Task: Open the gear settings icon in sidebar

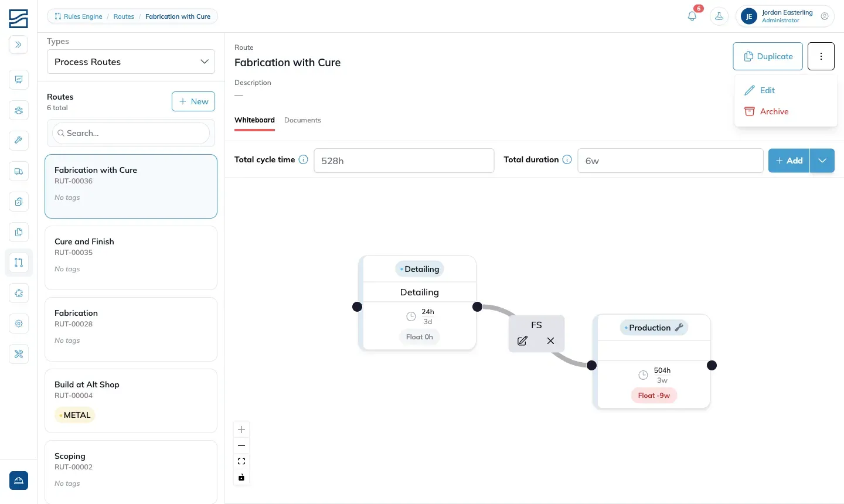Action: click(19, 323)
